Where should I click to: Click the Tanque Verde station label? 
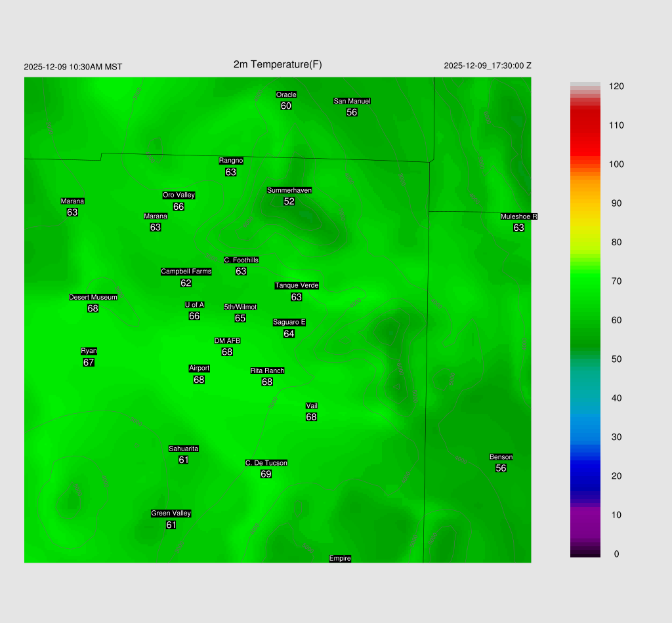point(297,285)
